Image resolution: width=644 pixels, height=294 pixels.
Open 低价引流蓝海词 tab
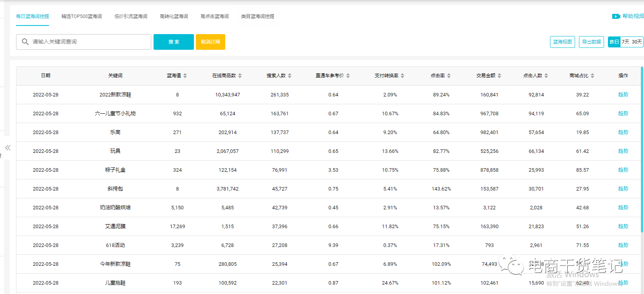click(131, 16)
